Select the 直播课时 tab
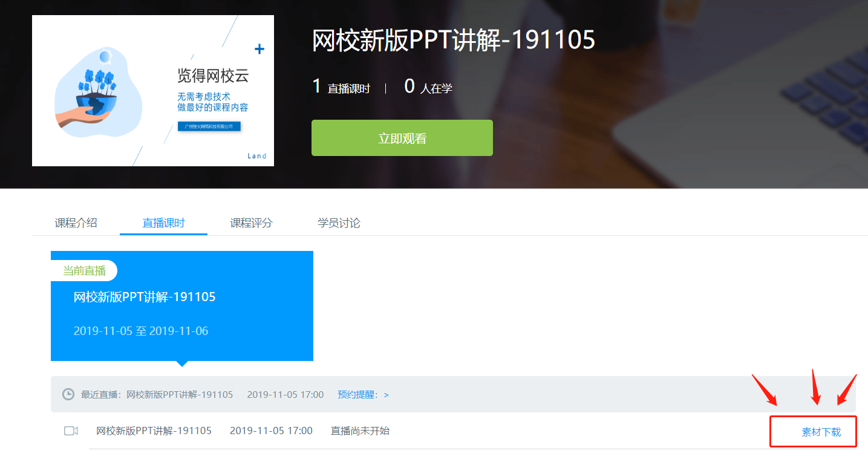Screen dimensions: 868x468 [163, 223]
